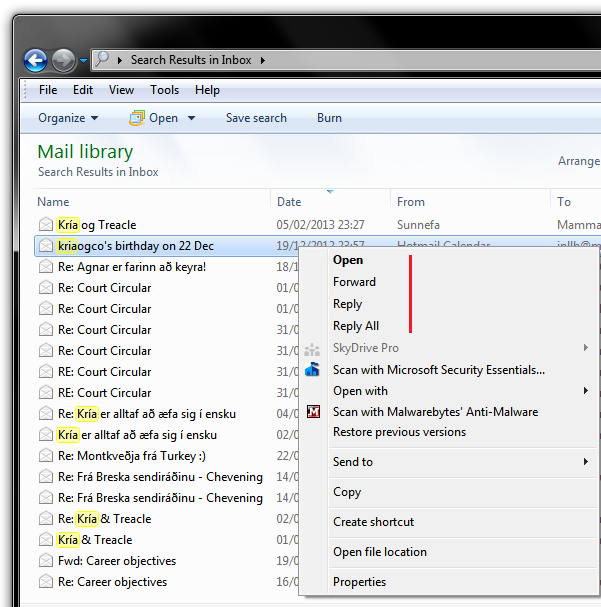Open the Help menu
This screenshot has height=607, width=601.
click(207, 90)
